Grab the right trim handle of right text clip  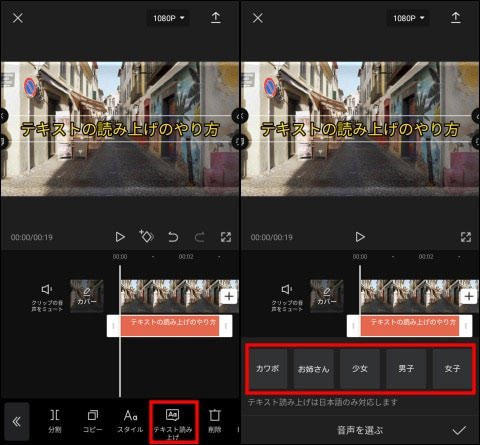[466, 326]
